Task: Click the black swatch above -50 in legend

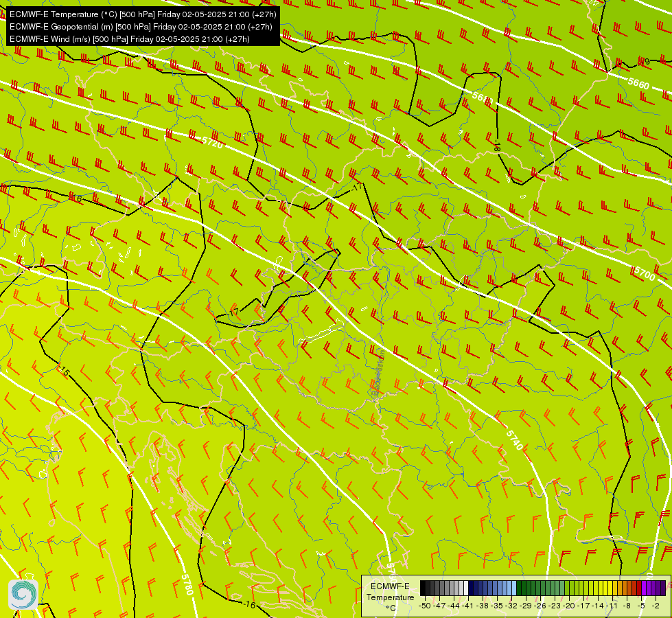Action: (423, 588)
